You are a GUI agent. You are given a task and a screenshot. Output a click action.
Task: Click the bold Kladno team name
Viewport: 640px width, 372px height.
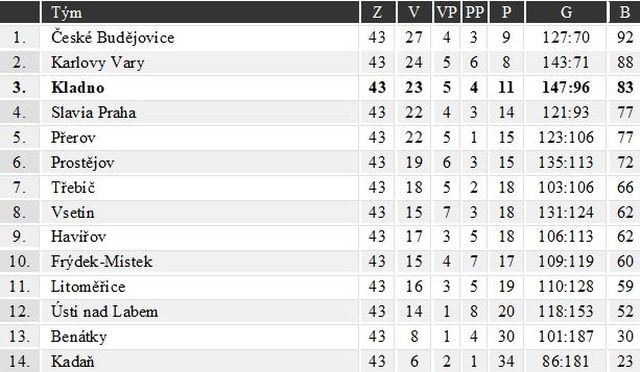[x=78, y=87]
